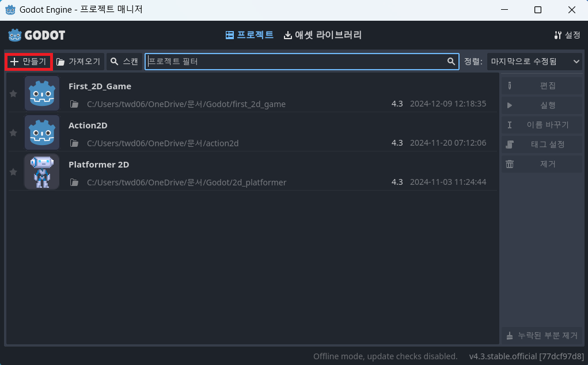Image resolution: width=588 pixels, height=365 pixels.
Task: Toggle favorite star for Platformer 2D
Action: [13, 172]
